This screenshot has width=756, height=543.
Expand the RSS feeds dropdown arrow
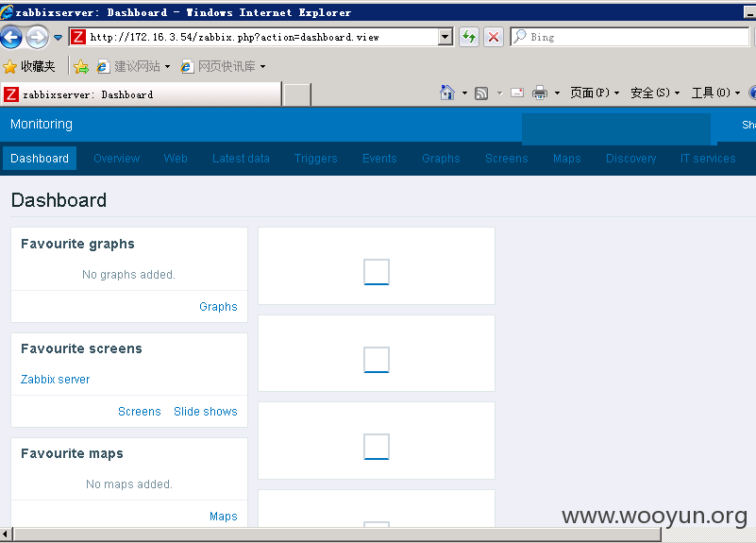(x=499, y=93)
